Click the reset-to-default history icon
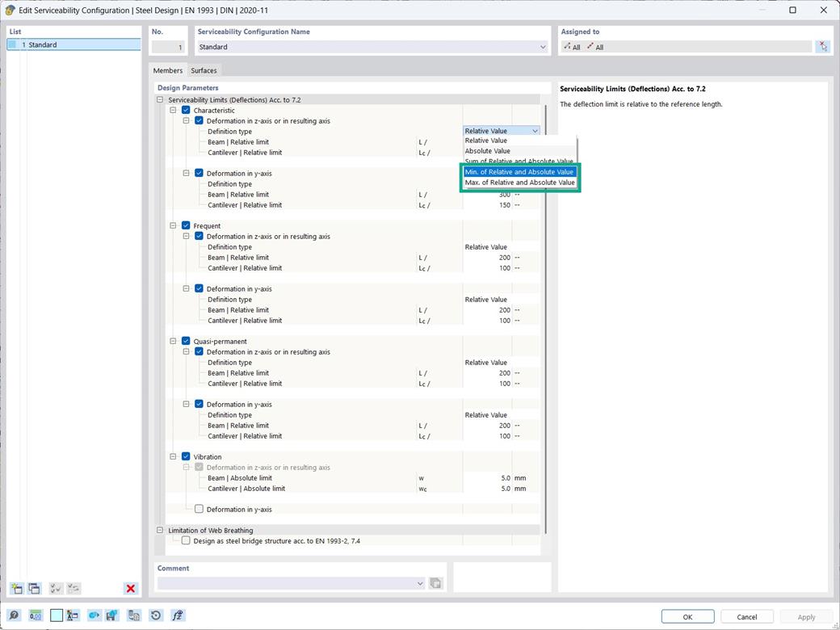Image resolution: width=840 pixels, height=630 pixels. point(156,615)
